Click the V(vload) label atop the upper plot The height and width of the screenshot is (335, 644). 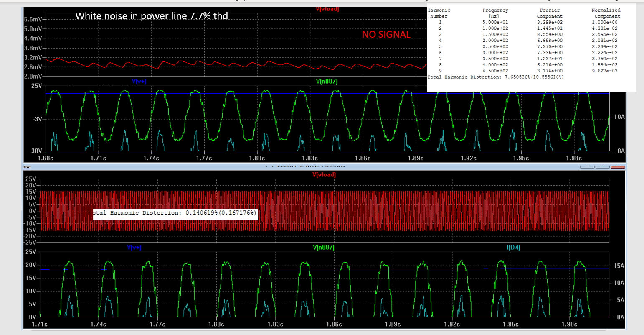pos(327,9)
